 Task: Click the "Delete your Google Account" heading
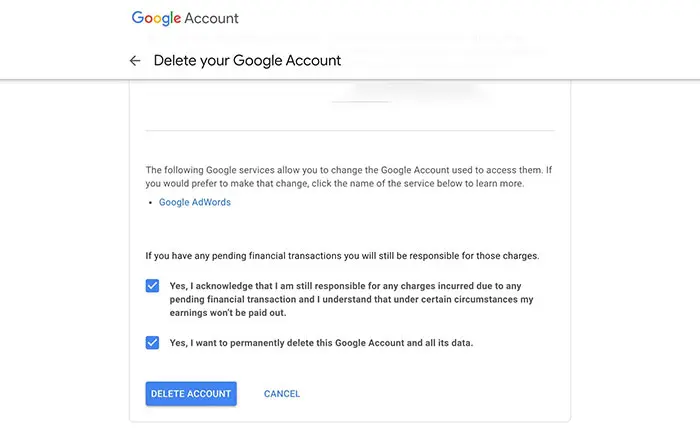click(247, 60)
